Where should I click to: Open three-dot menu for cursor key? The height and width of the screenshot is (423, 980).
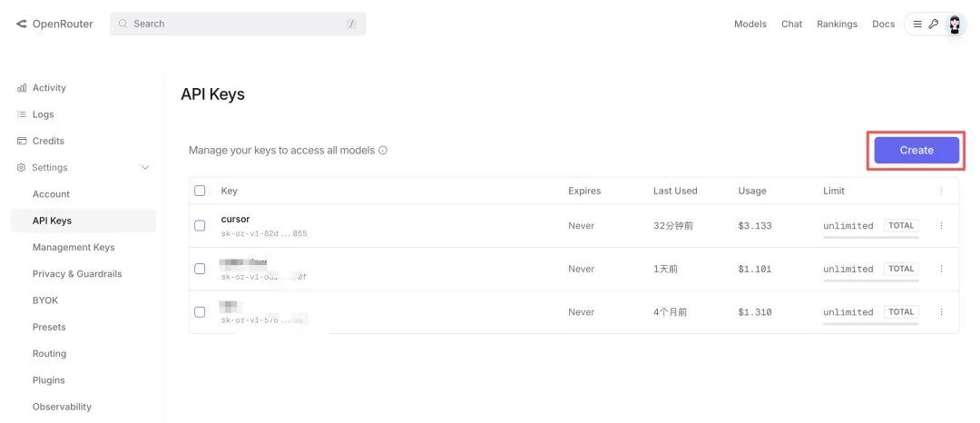click(941, 225)
